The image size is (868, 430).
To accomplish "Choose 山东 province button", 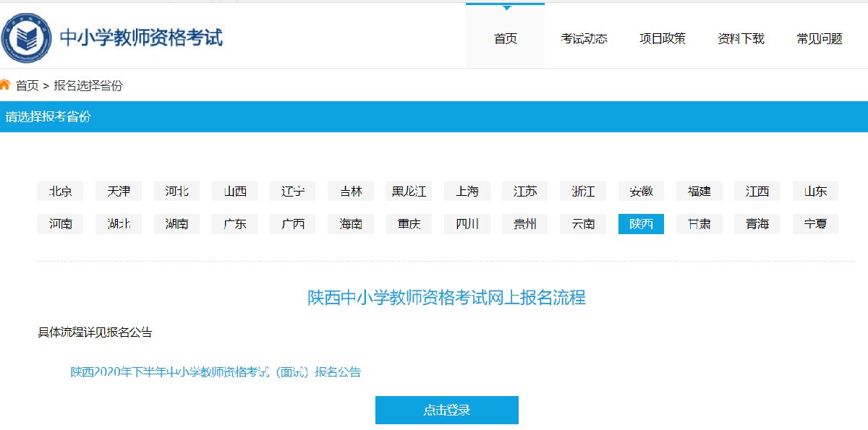I will (x=815, y=192).
